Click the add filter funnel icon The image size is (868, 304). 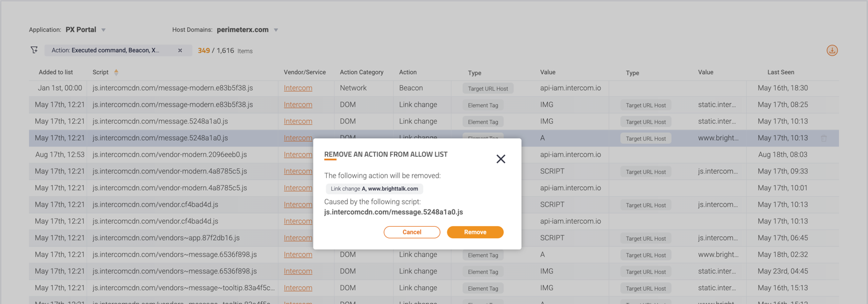[x=34, y=51]
